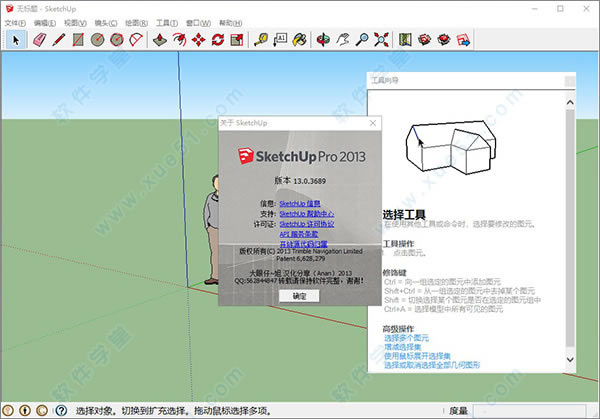600x419 pixels.
Task: Open the 增减选择集 link
Action: (x=403, y=347)
